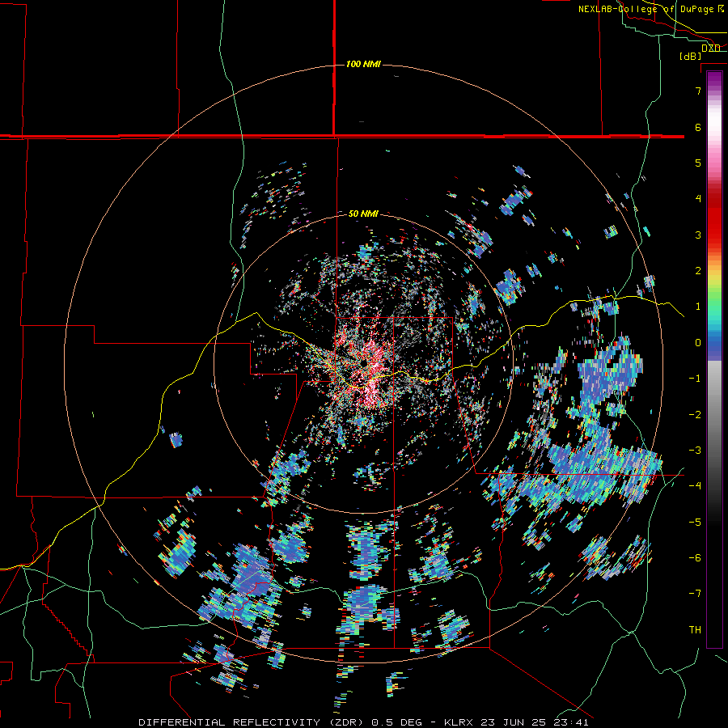Click the 50 NMI range ring label
Image resolution: width=728 pixels, height=728 pixels.
pos(363,214)
